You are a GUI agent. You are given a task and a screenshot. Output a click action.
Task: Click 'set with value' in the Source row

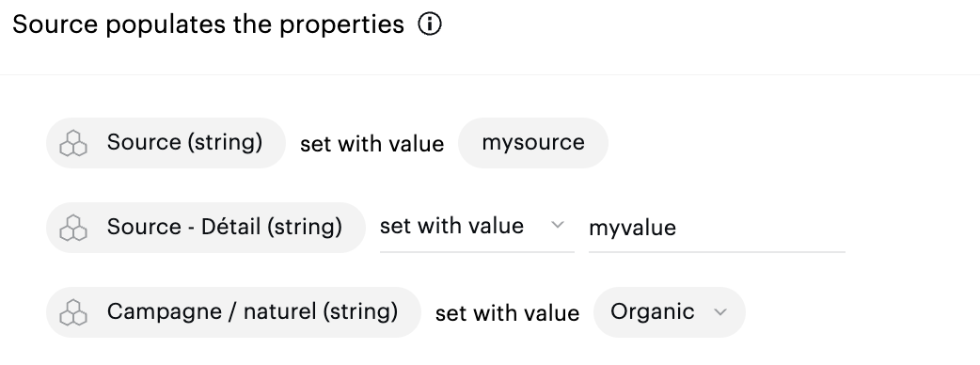pos(371,143)
